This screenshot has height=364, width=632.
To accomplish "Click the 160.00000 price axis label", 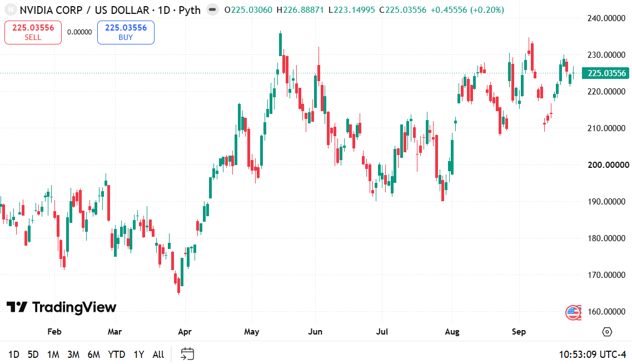I will (x=606, y=312).
